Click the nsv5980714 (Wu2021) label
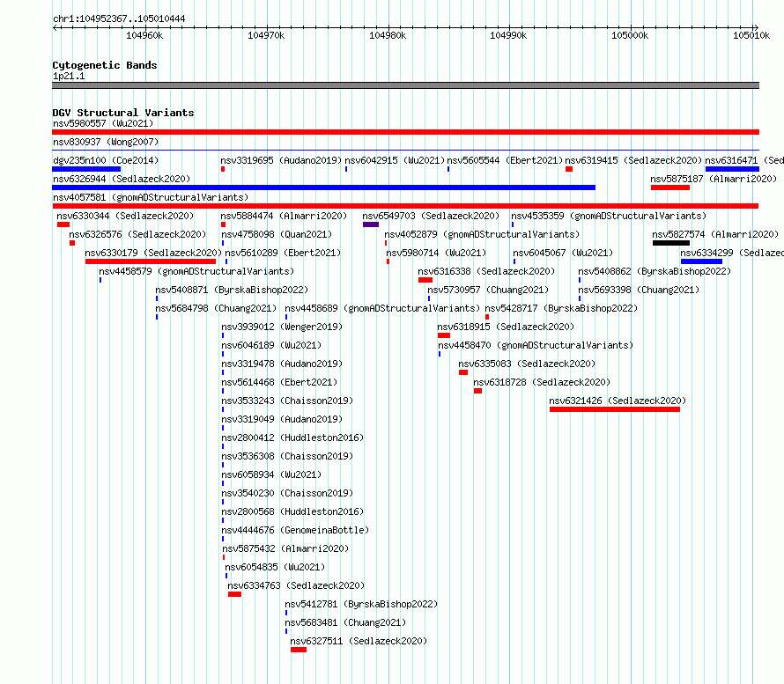The image size is (784, 684). [x=436, y=253]
